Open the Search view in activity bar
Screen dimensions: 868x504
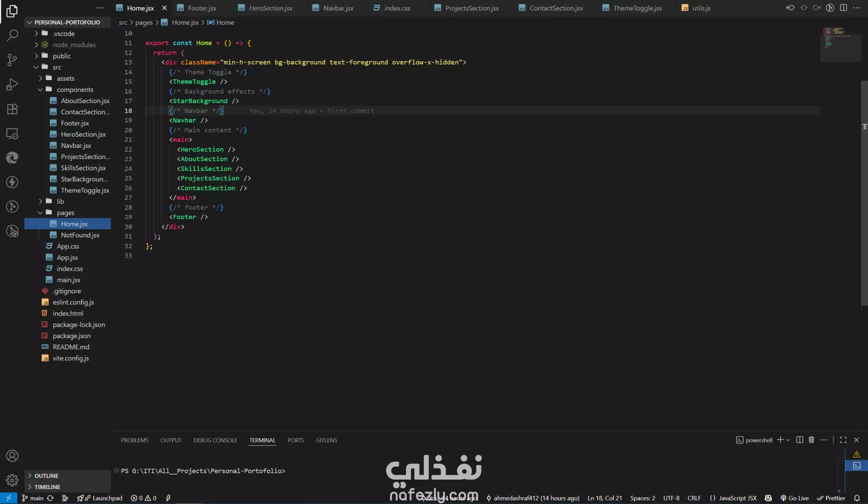click(x=12, y=35)
